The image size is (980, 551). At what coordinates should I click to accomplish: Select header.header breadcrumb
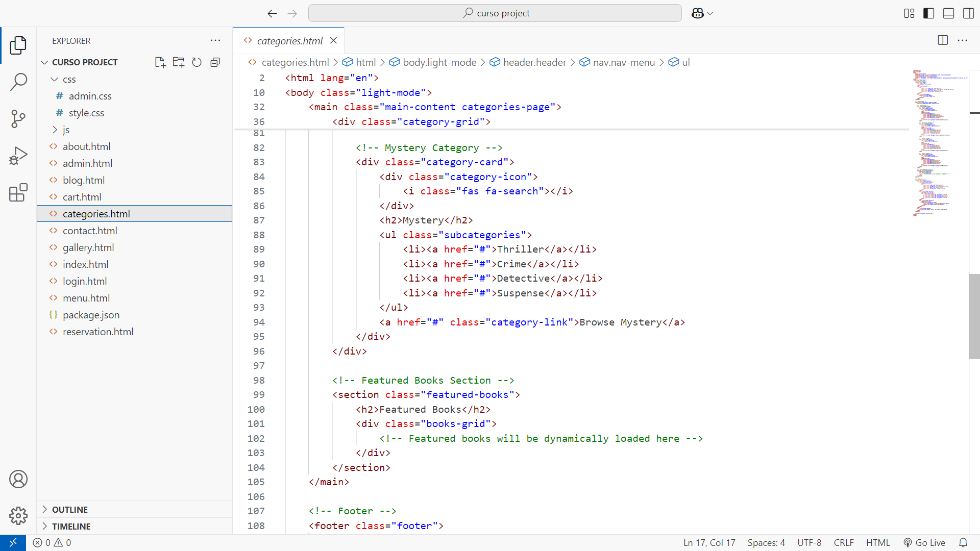(528, 62)
